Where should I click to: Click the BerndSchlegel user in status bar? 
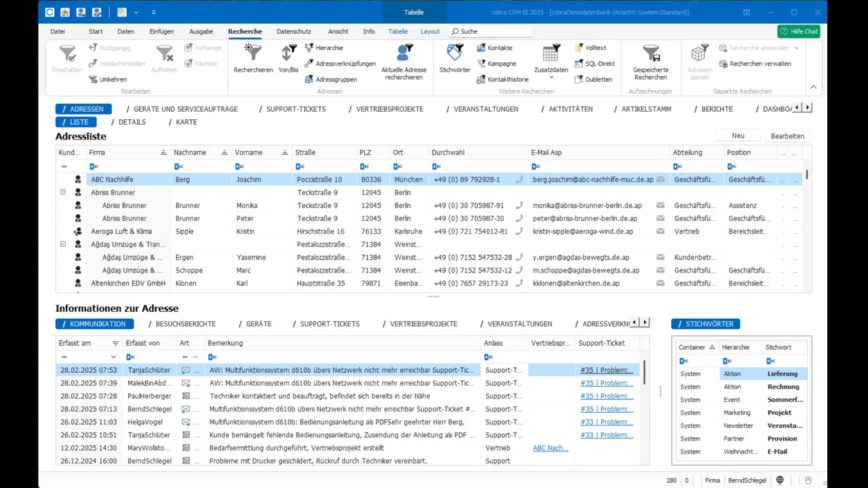(x=747, y=480)
